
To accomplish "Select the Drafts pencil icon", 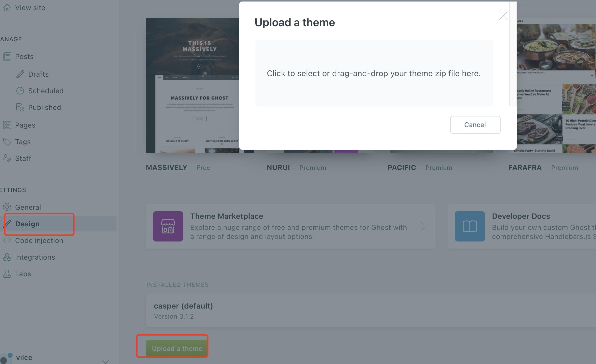I will click(x=20, y=74).
